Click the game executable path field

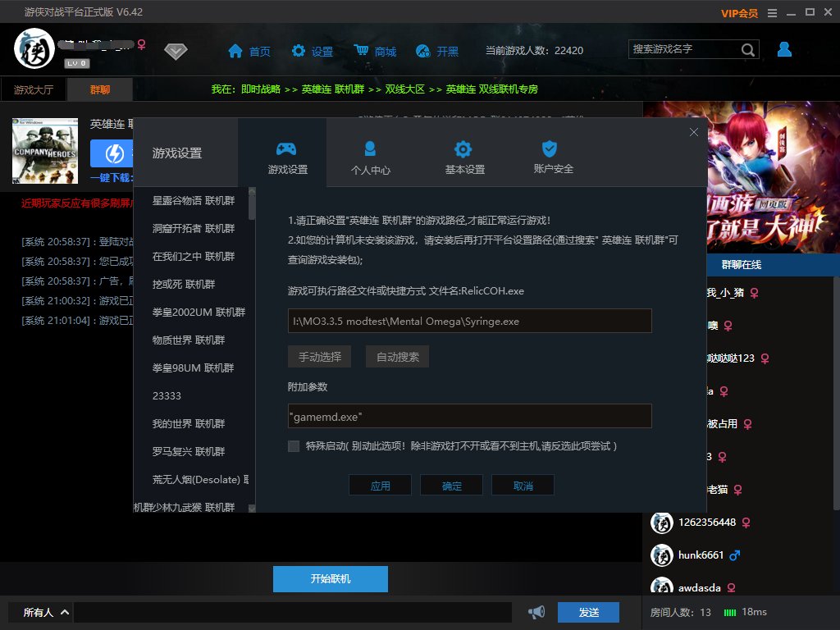pos(470,321)
